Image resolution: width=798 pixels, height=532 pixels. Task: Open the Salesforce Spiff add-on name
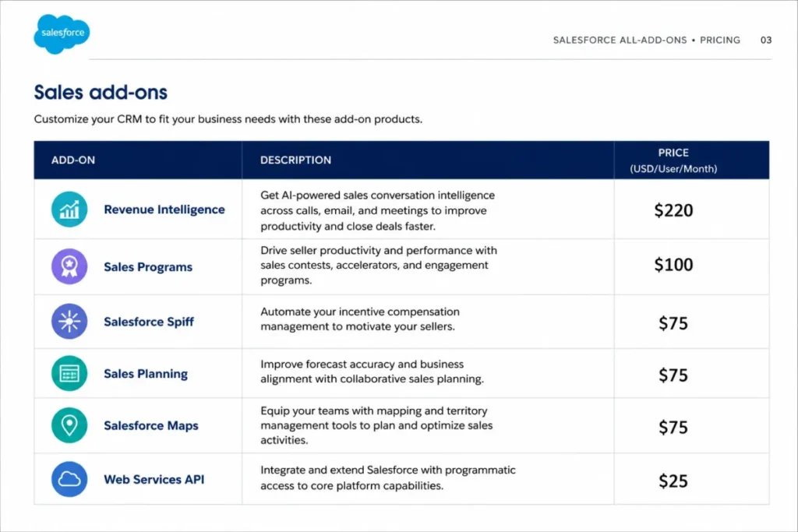tap(149, 322)
